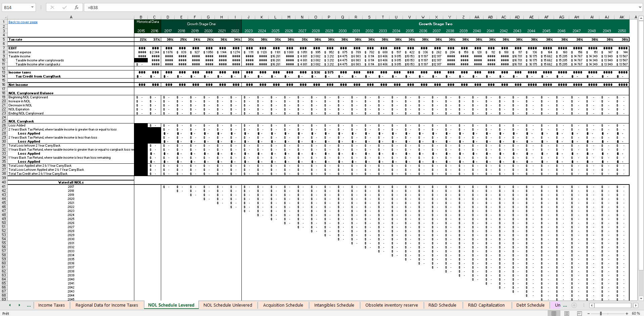Open Regional Data for Income Taxes tab
The image size is (644, 316).
pyautogui.click(x=107, y=305)
